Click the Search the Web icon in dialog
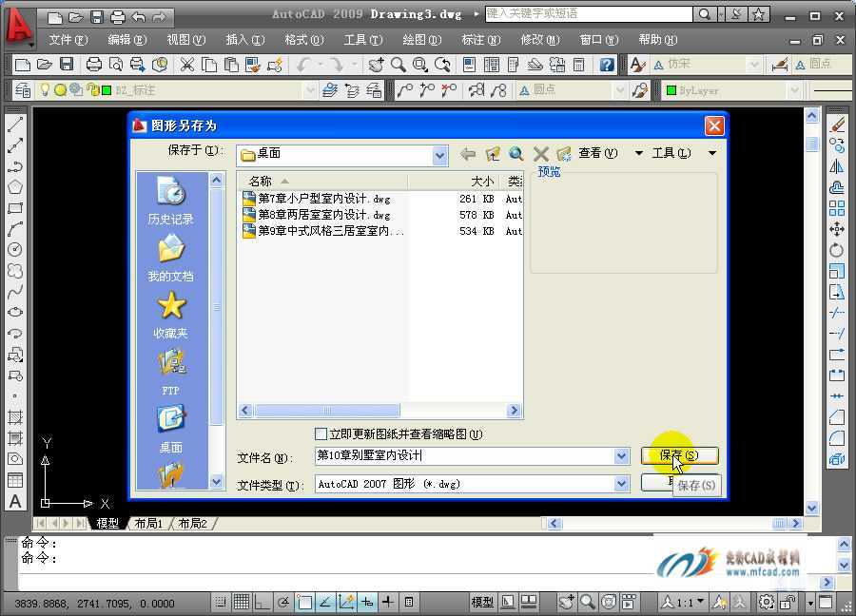This screenshot has height=616, width=856. coord(516,154)
